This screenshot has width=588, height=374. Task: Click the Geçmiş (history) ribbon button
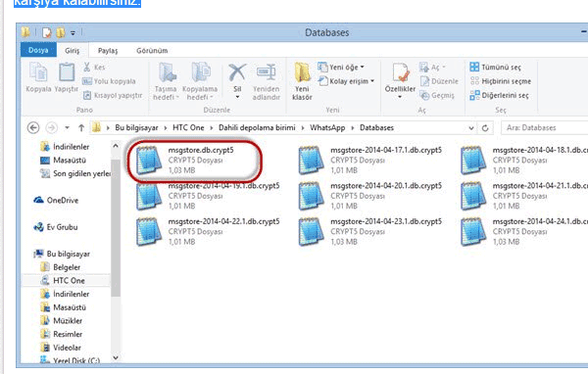click(437, 96)
